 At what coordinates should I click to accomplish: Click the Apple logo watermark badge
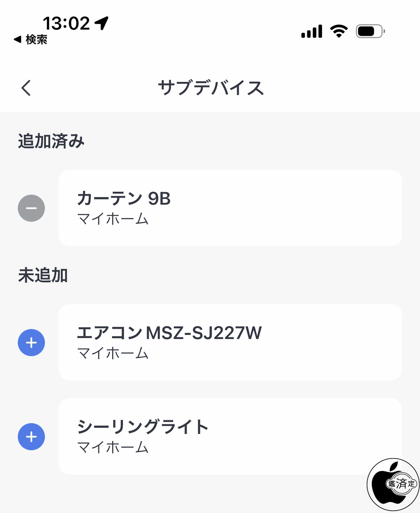tap(393, 484)
